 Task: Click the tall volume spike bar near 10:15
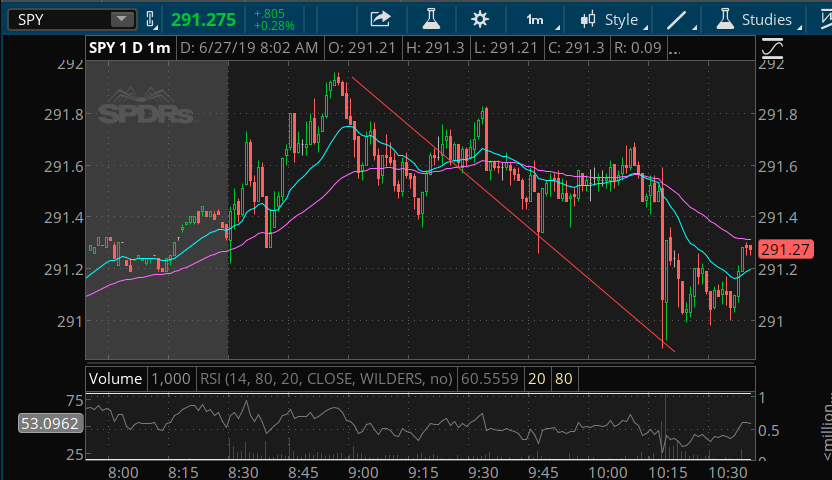(665, 426)
